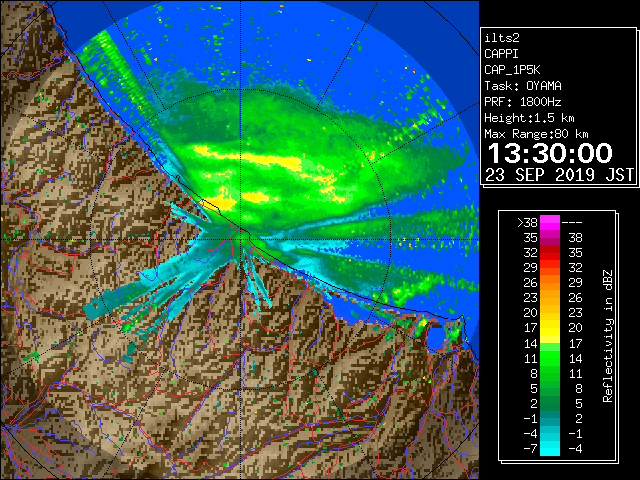Click the '13:30:00' timestamp
Image resolution: width=640 pixels, height=480 pixels.
550,153
